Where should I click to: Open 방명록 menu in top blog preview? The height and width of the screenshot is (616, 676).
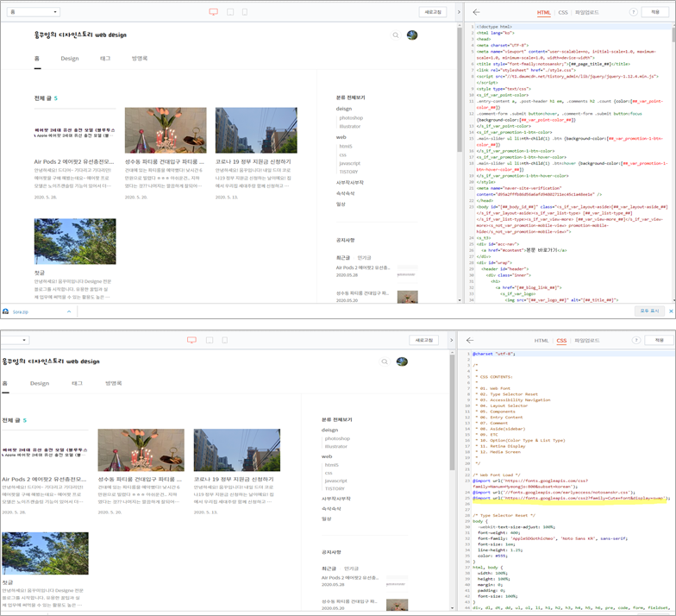click(140, 59)
